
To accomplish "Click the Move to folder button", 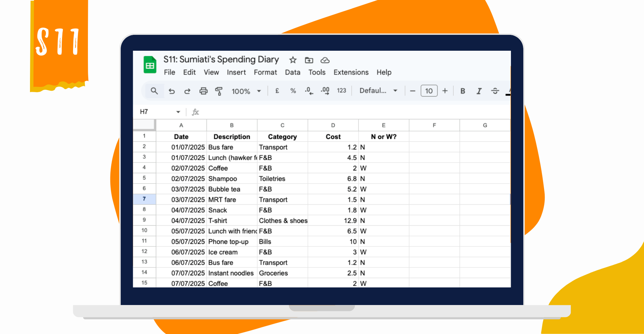I will tap(309, 60).
